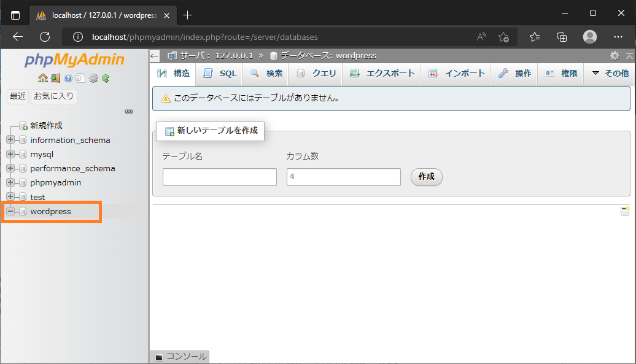The width and height of the screenshot is (636, 364).
Task: Open phpMyAdmin documentation help icon
Action: (x=68, y=78)
